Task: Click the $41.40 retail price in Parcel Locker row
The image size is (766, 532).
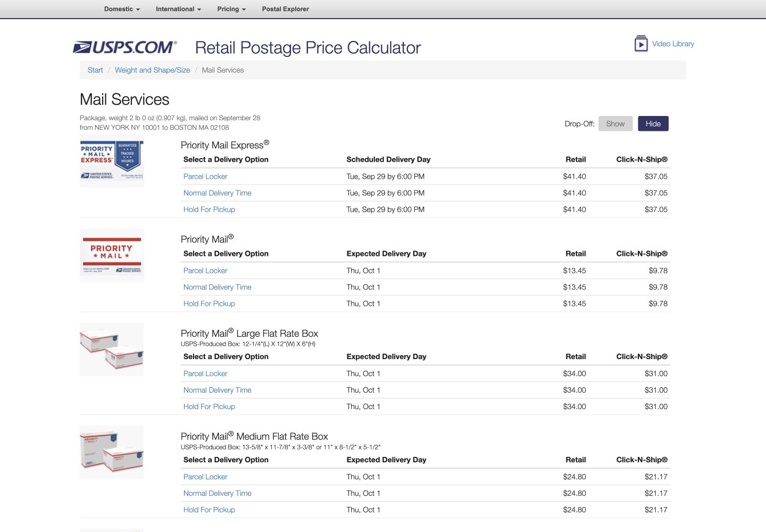Action: tap(574, 177)
